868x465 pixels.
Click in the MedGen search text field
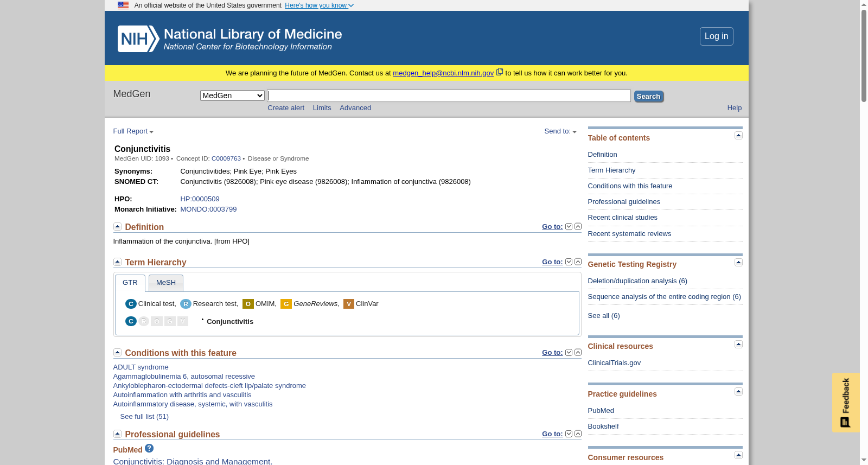click(x=449, y=96)
